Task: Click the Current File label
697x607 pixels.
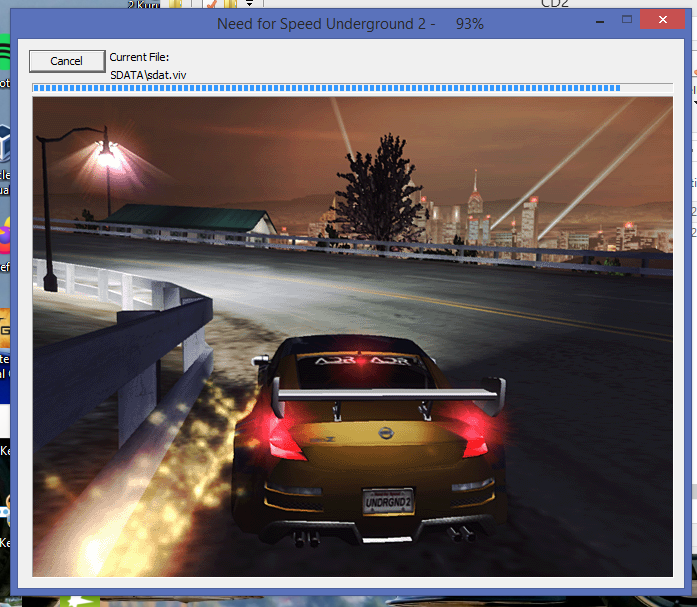Action: pos(139,57)
